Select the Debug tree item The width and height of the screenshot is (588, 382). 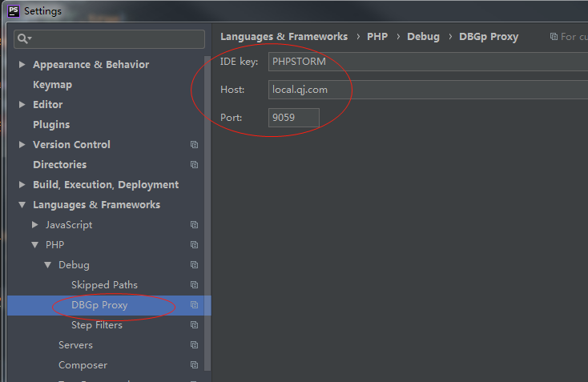pos(74,265)
